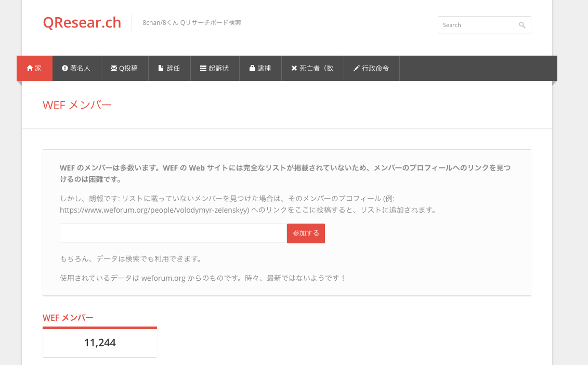Image resolution: width=588 pixels, height=365 pixels.
Task: Focus the Search input field
Action: tap(484, 25)
